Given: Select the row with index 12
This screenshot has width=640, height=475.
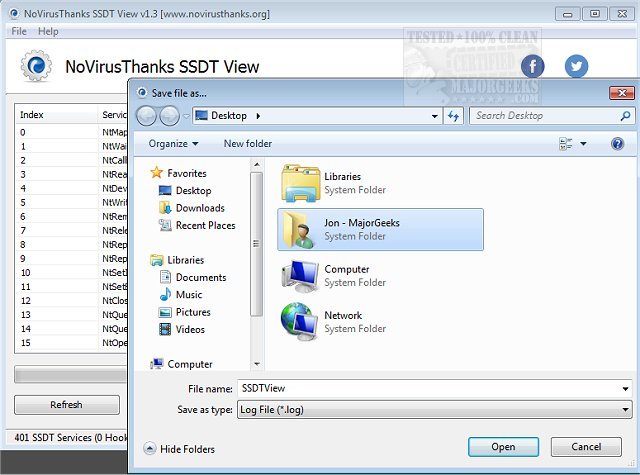Looking at the screenshot, I should click(71, 301).
